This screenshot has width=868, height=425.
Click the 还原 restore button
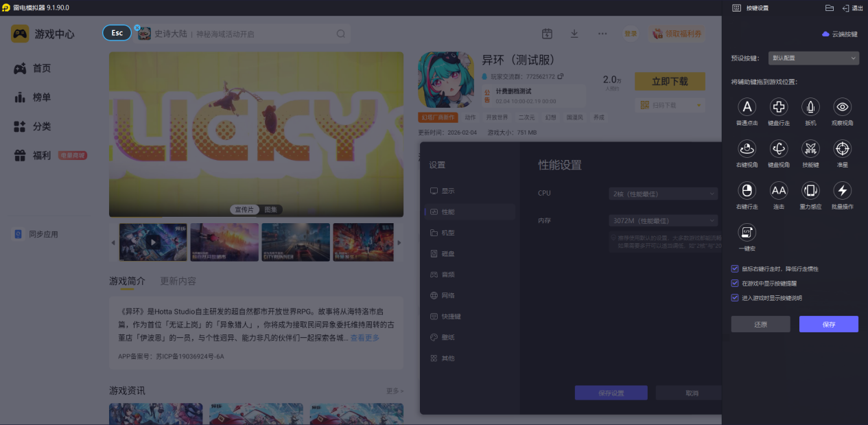[761, 324]
